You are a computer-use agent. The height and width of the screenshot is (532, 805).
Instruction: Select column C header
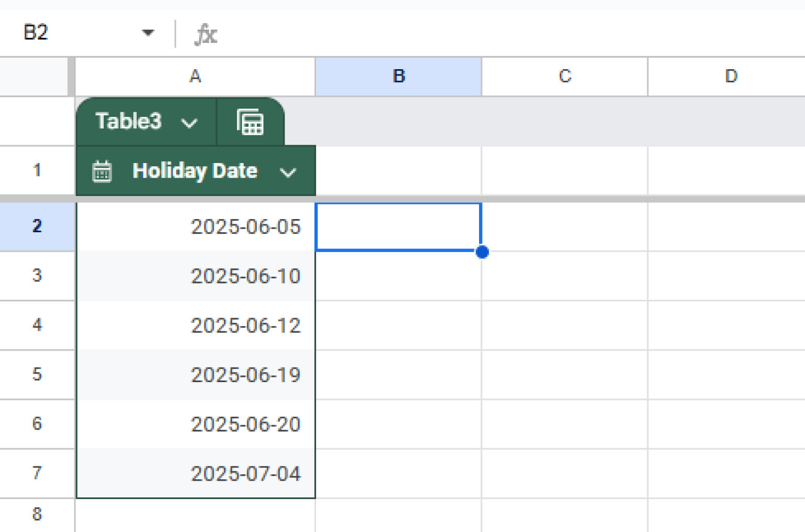click(x=564, y=77)
